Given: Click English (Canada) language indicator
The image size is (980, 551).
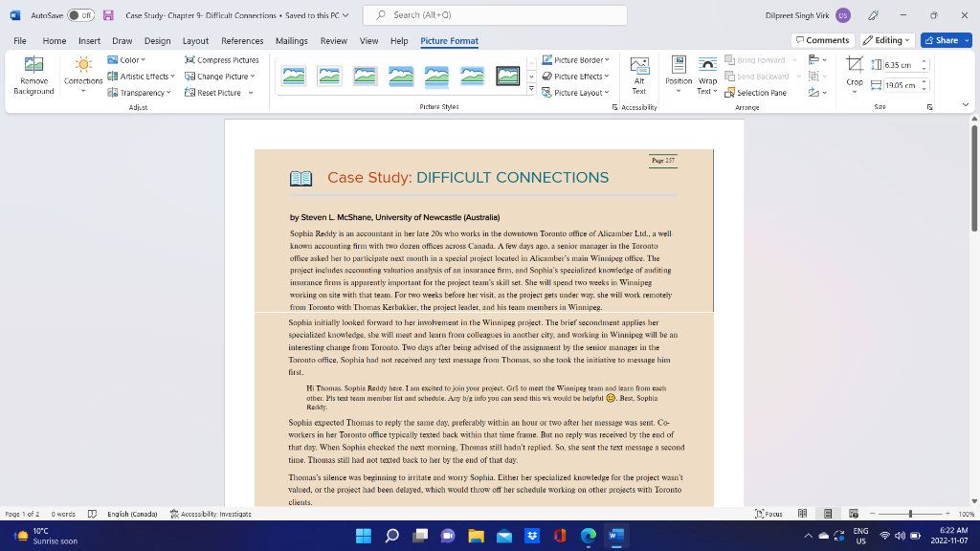Looking at the screenshot, I should [x=132, y=514].
